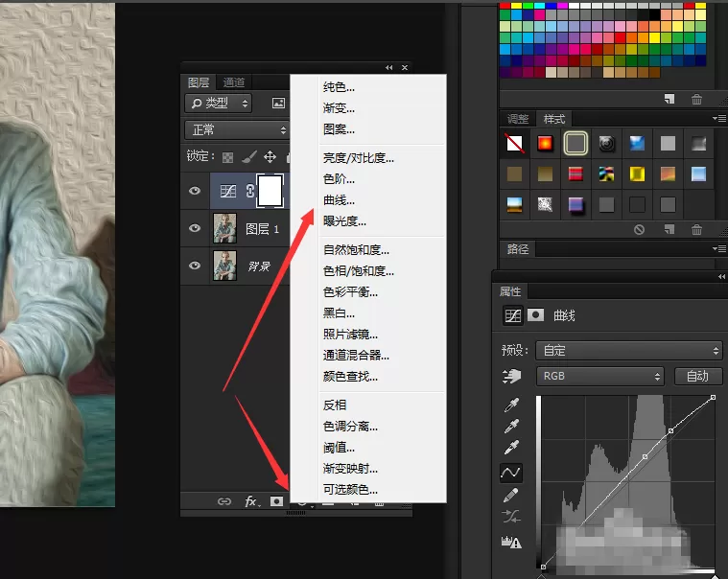Switch to the 通道 tab
This screenshot has width=728, height=579.
click(233, 82)
